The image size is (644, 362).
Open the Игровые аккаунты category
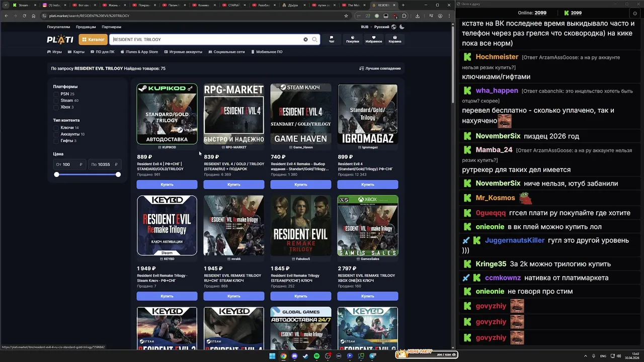[x=183, y=52]
